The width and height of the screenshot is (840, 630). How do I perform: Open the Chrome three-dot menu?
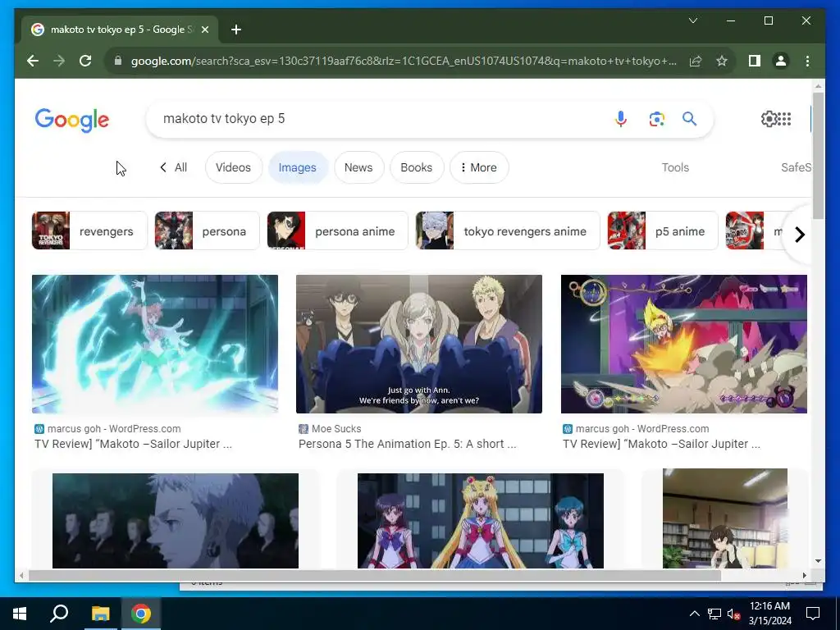807,61
